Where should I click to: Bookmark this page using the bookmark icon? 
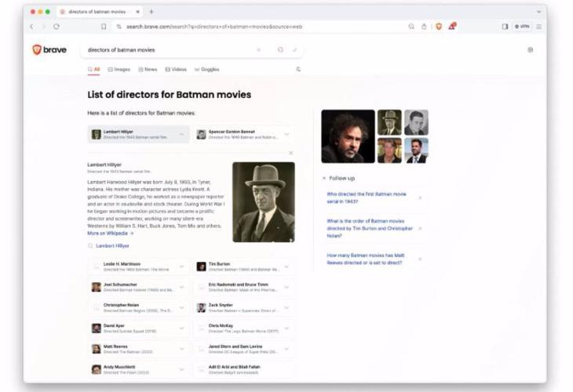click(x=104, y=26)
